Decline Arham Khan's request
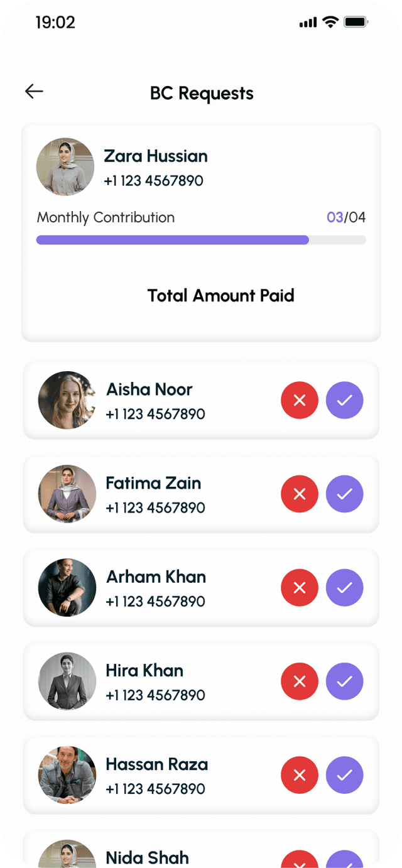Image resolution: width=402 pixels, height=868 pixels. pyautogui.click(x=300, y=588)
